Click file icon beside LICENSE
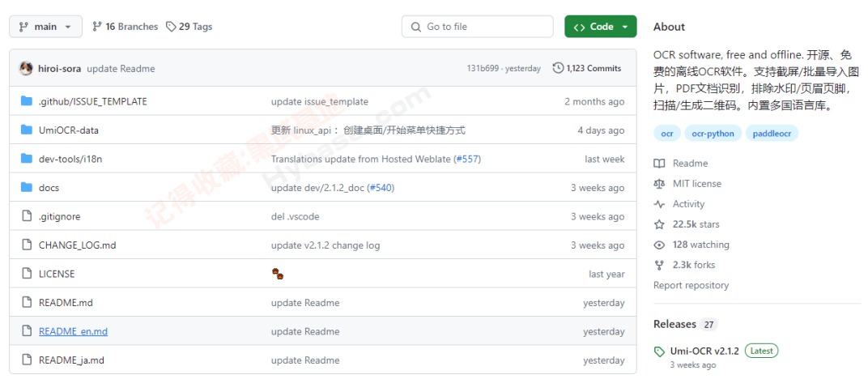This screenshot has height=379, width=868. (x=27, y=274)
